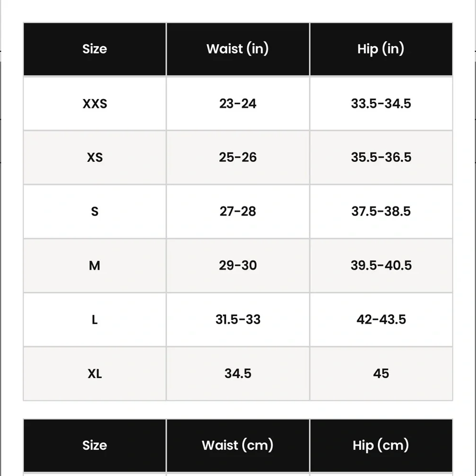Click the 34.5 waist value
Viewport: 476px width, 476px height.
click(238, 374)
